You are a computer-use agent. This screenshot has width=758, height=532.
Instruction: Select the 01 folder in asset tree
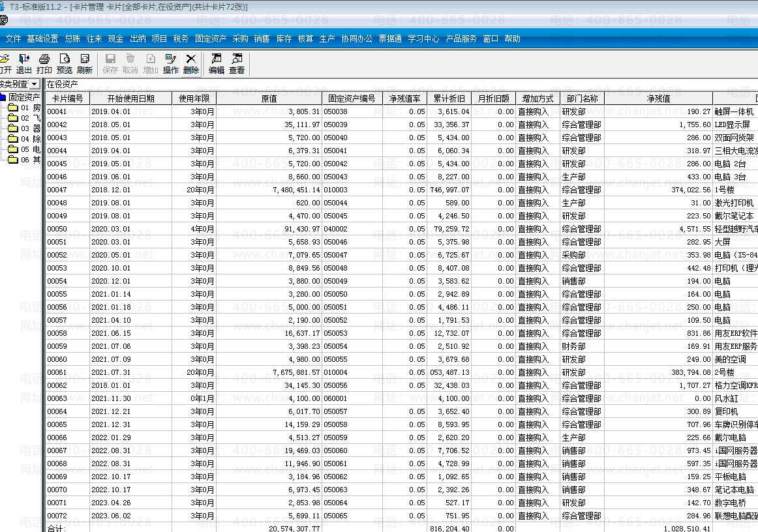tap(24, 108)
